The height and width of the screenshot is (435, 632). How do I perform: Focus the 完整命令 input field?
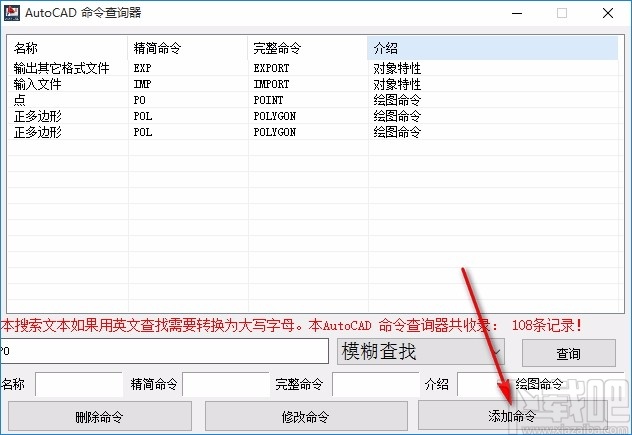point(376,384)
